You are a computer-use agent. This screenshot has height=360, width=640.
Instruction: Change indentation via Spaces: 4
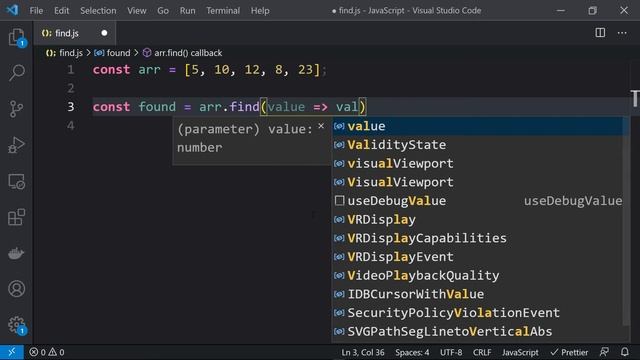[x=412, y=352]
